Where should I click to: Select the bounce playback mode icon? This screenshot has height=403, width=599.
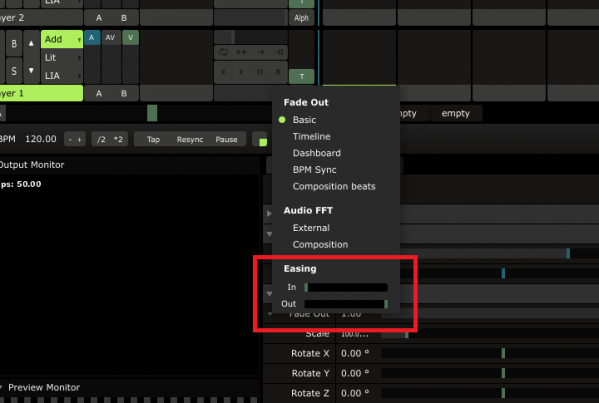[x=241, y=52]
